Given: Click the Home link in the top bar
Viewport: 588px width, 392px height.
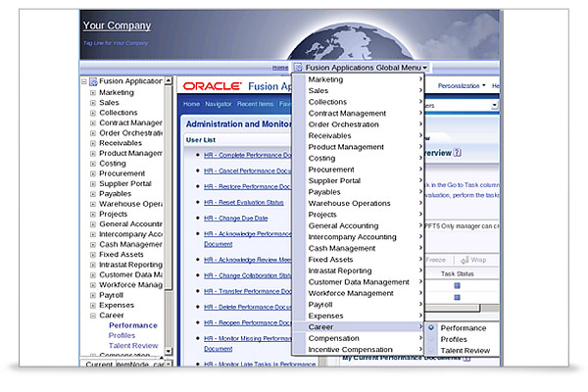Looking at the screenshot, I should pos(280,68).
